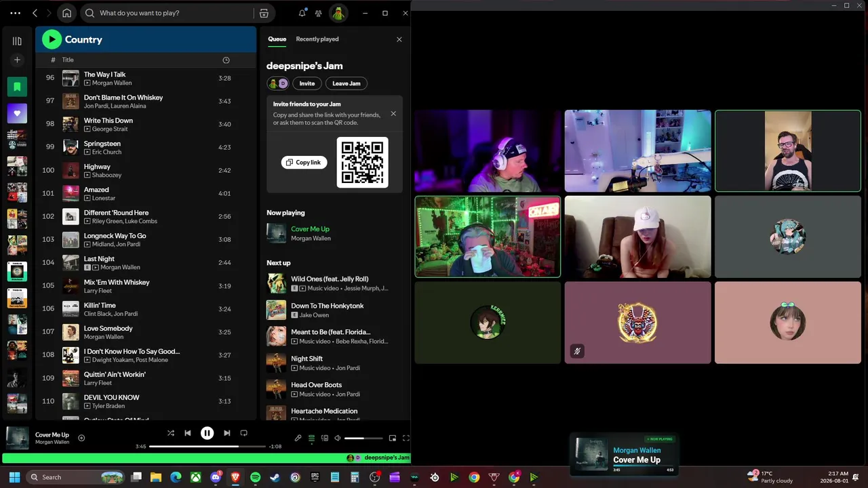Enter Spotify full screen mode
Screen dimensions: 868x488
406,438
